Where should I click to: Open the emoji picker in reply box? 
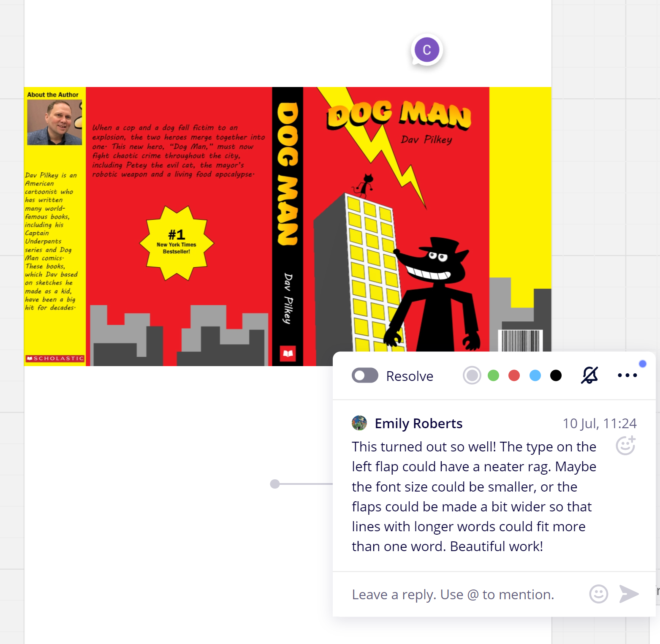point(598,594)
